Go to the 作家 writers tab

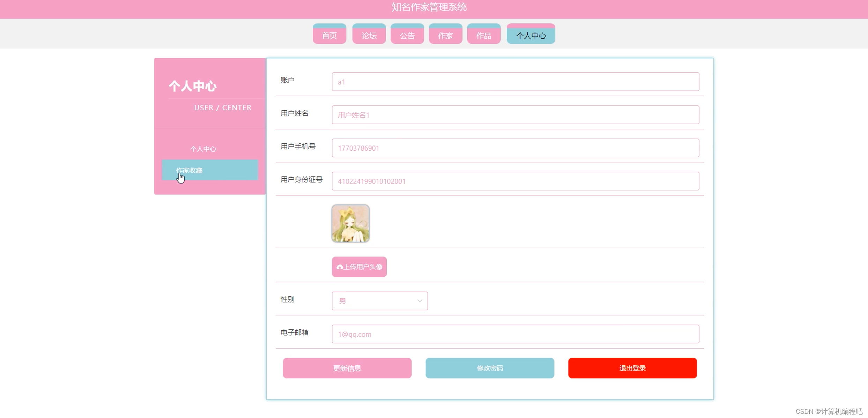coord(445,35)
